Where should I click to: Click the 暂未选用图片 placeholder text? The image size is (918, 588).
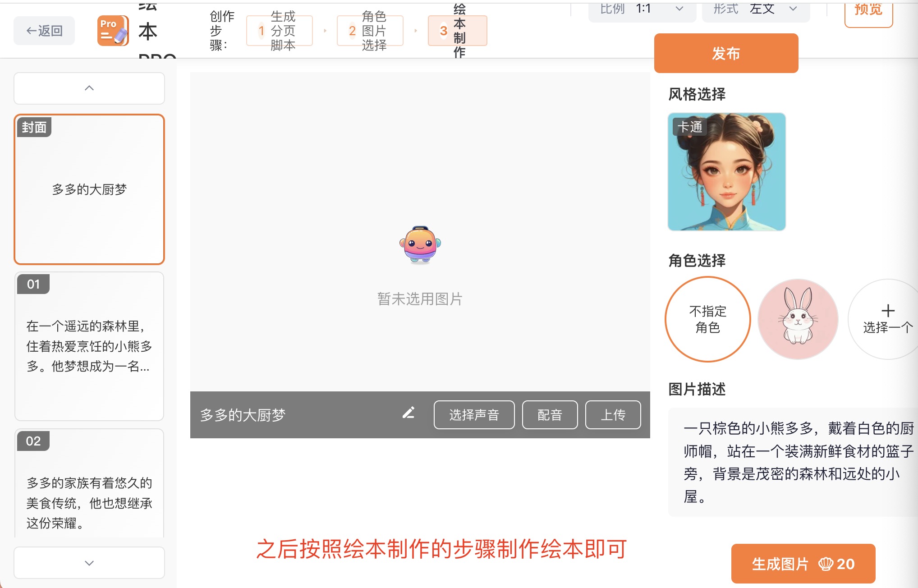click(x=420, y=299)
